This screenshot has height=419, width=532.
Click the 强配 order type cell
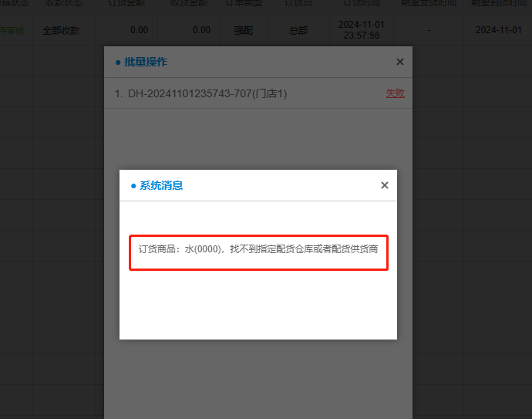point(244,31)
